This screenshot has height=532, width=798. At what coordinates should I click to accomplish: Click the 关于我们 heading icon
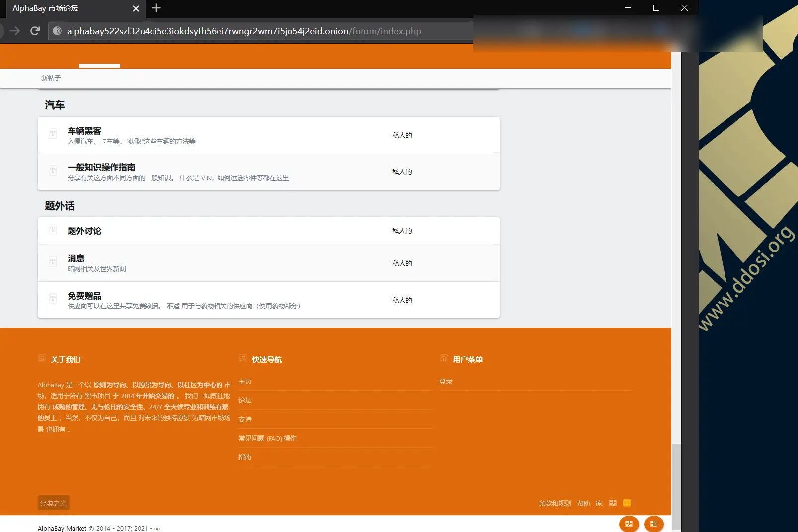point(42,358)
